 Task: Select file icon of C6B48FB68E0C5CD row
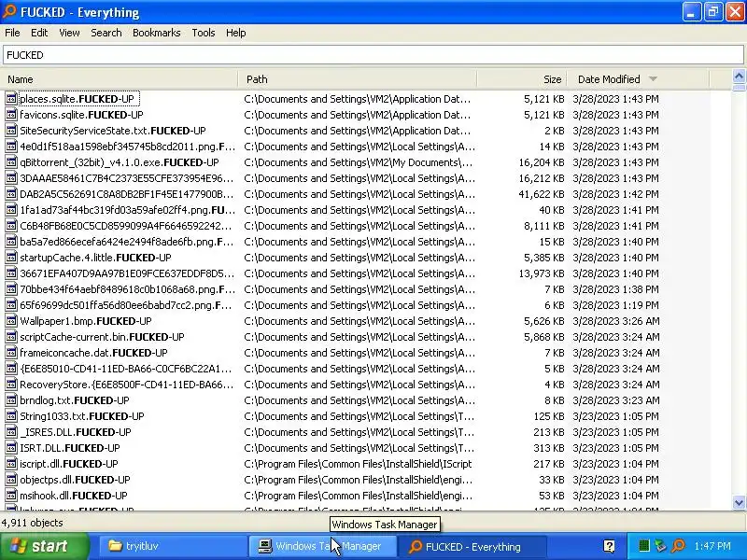pos(11,226)
